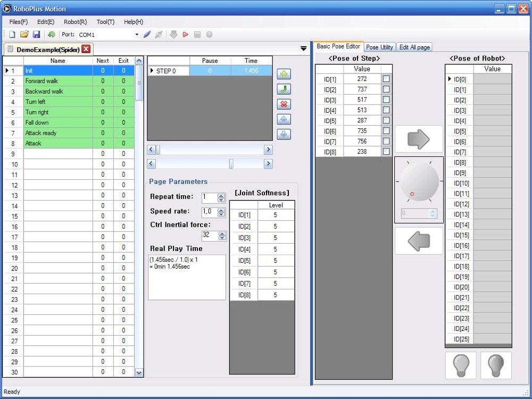Click ID[3] joint softness level cell
The width and height of the screenshot is (532, 399).
point(276,237)
